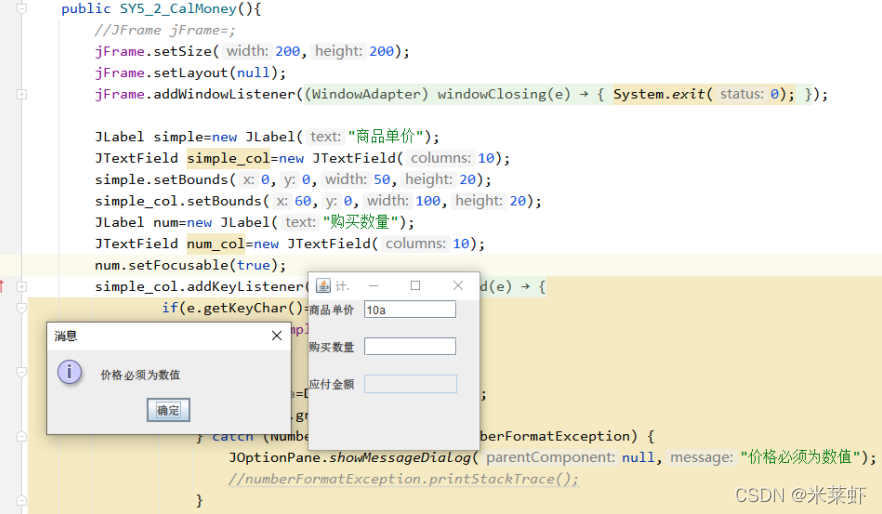The width and height of the screenshot is (882, 514).
Task: Click the 'parentComponent:' parameter hint
Action: tap(550, 458)
